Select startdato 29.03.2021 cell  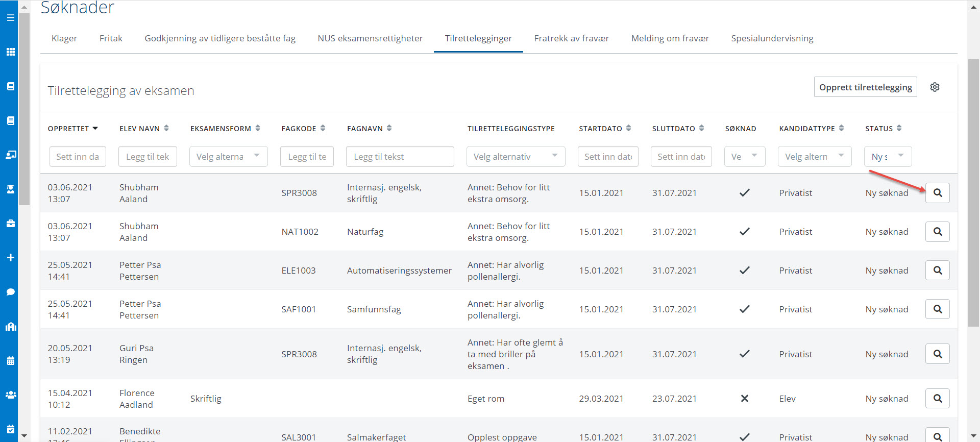[x=601, y=399]
